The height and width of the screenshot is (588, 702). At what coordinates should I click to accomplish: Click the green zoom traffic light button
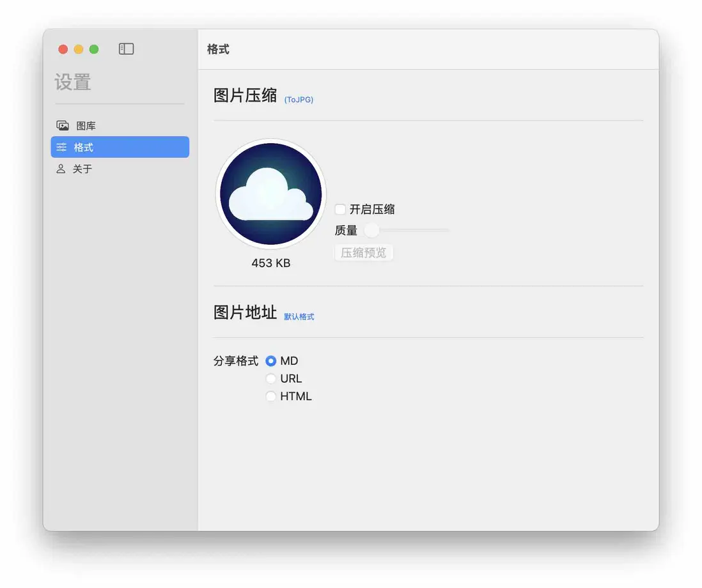(94, 49)
